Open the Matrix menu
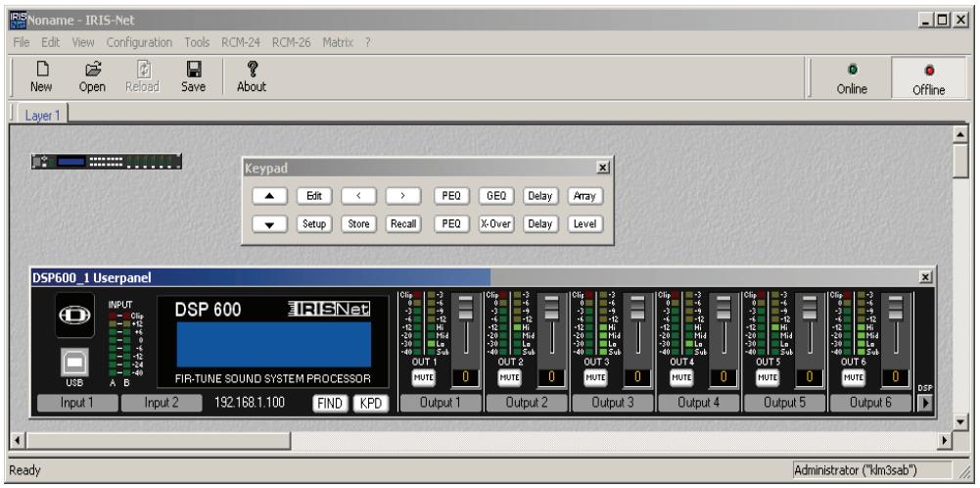 pos(338,42)
